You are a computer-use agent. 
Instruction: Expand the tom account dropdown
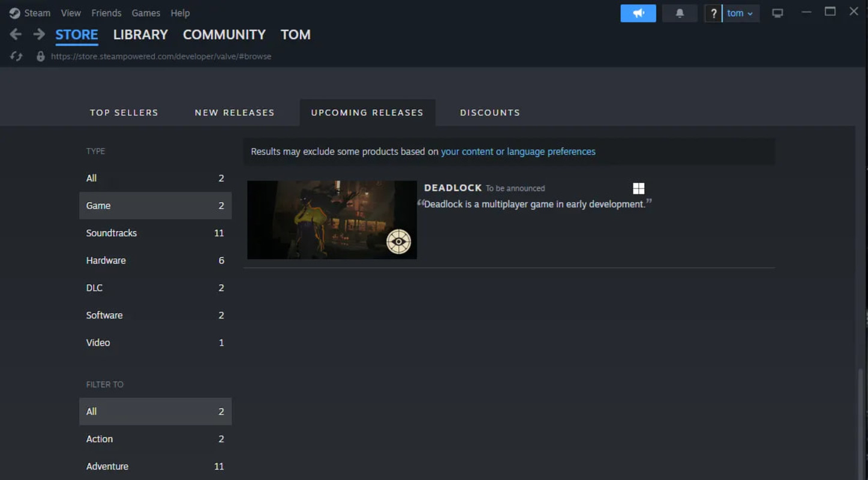[739, 13]
